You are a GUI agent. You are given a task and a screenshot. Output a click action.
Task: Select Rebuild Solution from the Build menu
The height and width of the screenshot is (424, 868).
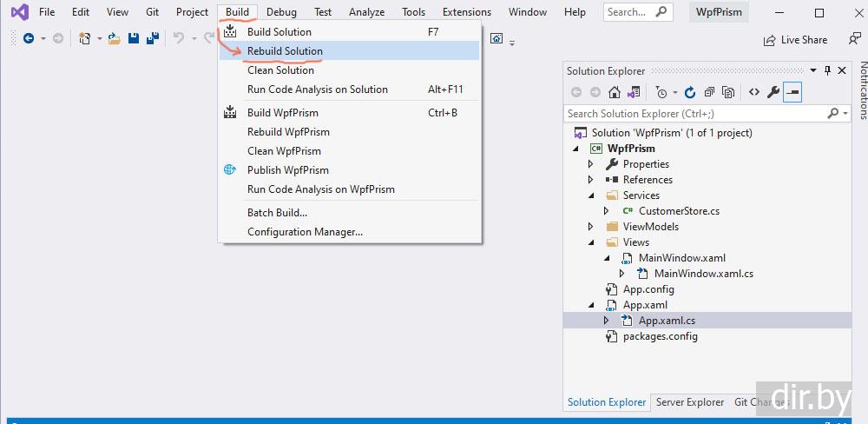click(x=285, y=51)
